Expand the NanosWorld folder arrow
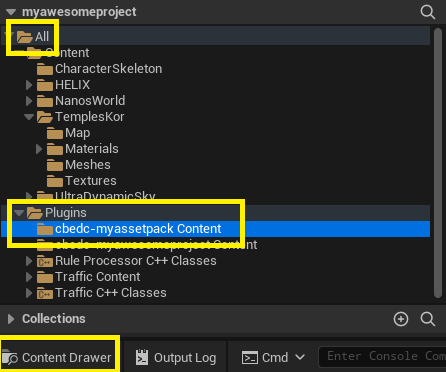The height and width of the screenshot is (372, 446). tap(29, 101)
